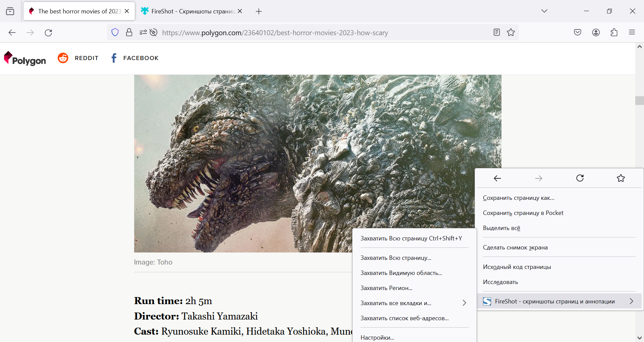Click the scrollbar up arrow
Screen dimensions: 644x342
640,47
